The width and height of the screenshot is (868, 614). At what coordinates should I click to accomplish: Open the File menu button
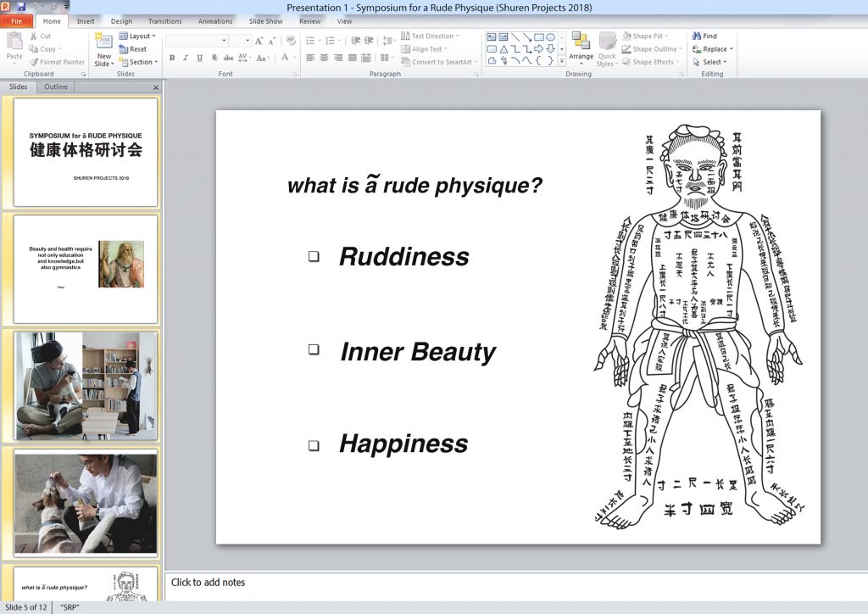(16, 21)
